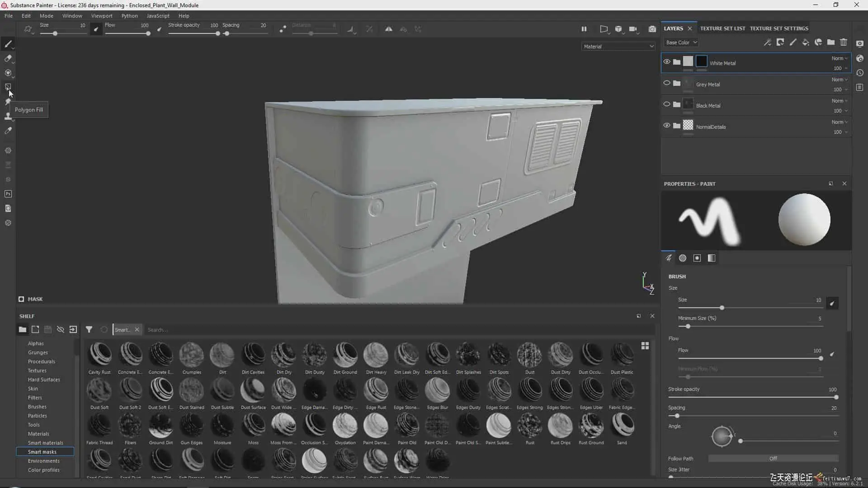Click the camera screenshot icon in viewport toolbar

(652, 29)
